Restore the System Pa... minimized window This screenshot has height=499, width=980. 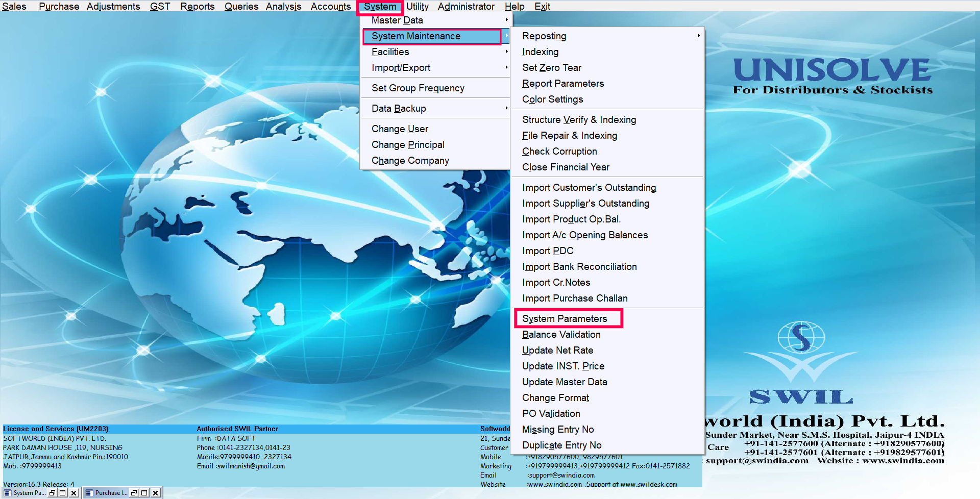click(53, 493)
